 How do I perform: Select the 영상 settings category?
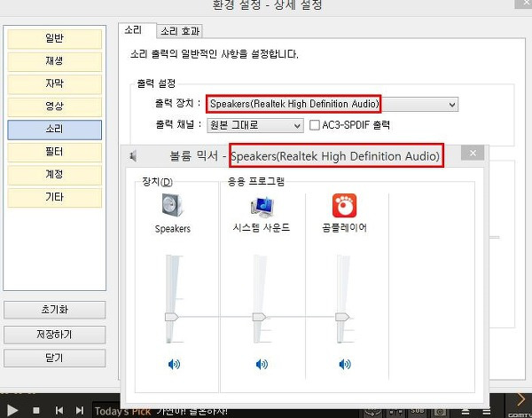(54, 107)
